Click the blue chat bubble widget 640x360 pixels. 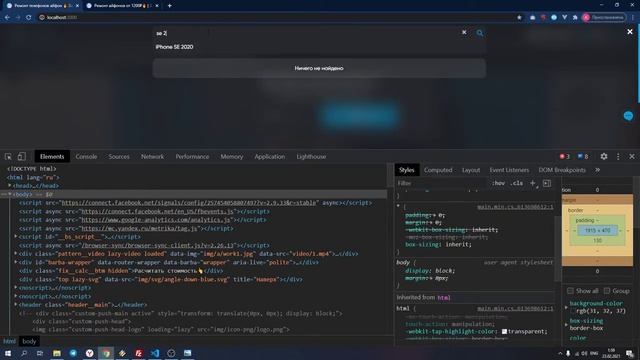coord(628,116)
